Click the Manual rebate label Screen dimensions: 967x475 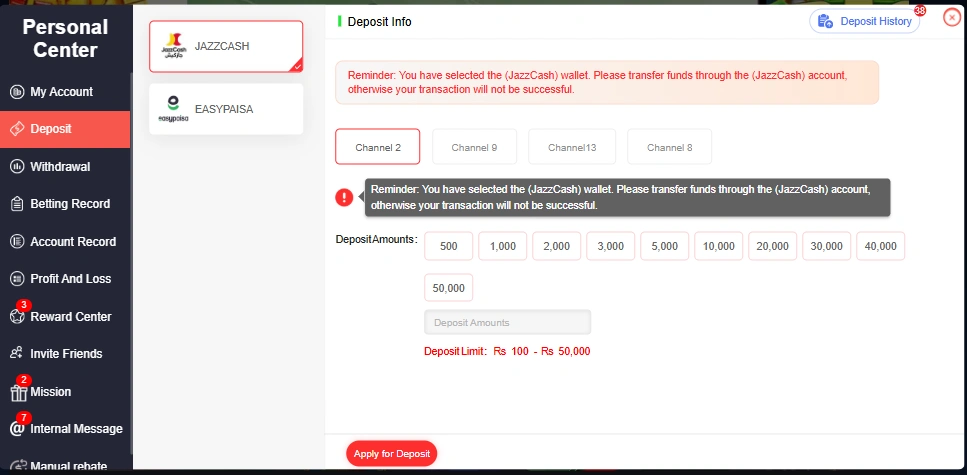[x=68, y=466]
